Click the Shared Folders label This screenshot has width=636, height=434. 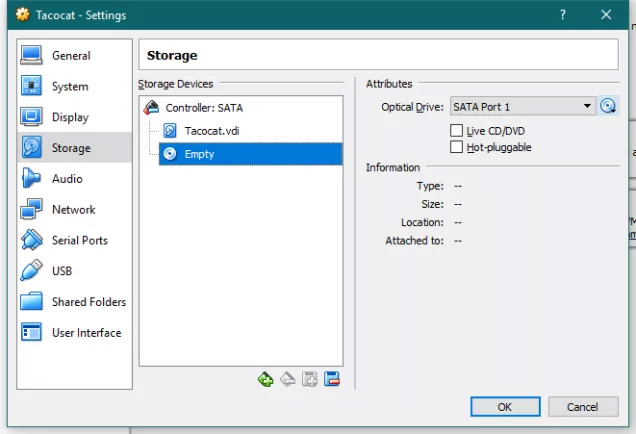[x=89, y=302]
